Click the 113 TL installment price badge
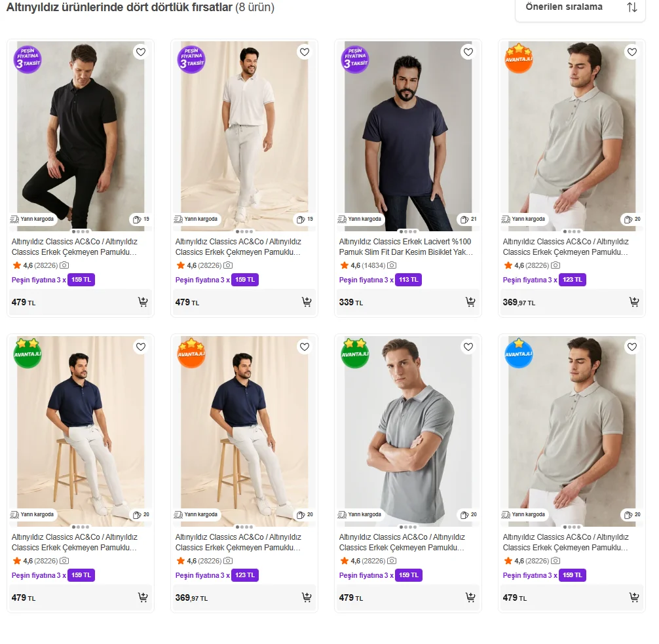Screen dimensions: 659x644 (x=408, y=280)
